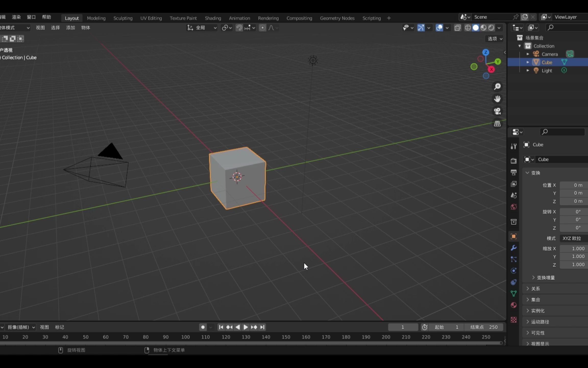Open the 帮助 menu

(46, 17)
